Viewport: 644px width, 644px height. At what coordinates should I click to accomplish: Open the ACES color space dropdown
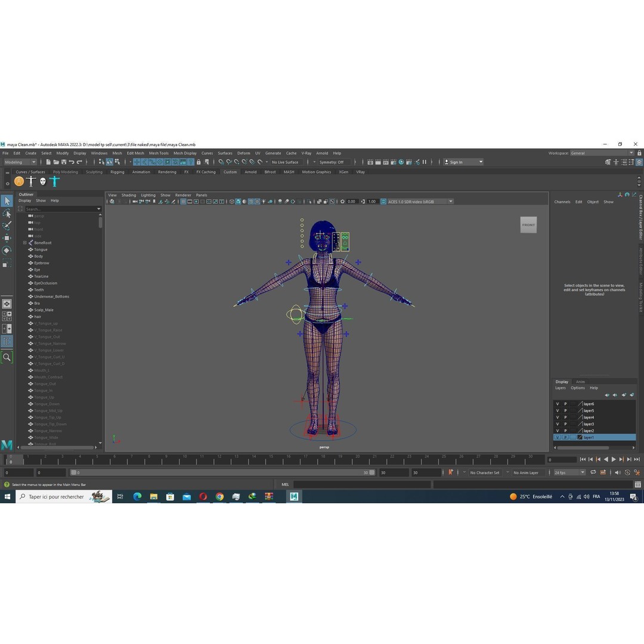pos(420,202)
